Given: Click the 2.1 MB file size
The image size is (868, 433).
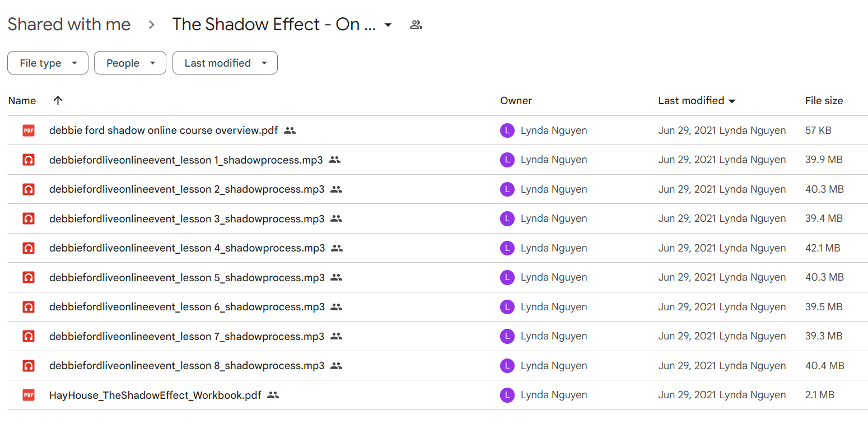Looking at the screenshot, I should click(820, 395).
